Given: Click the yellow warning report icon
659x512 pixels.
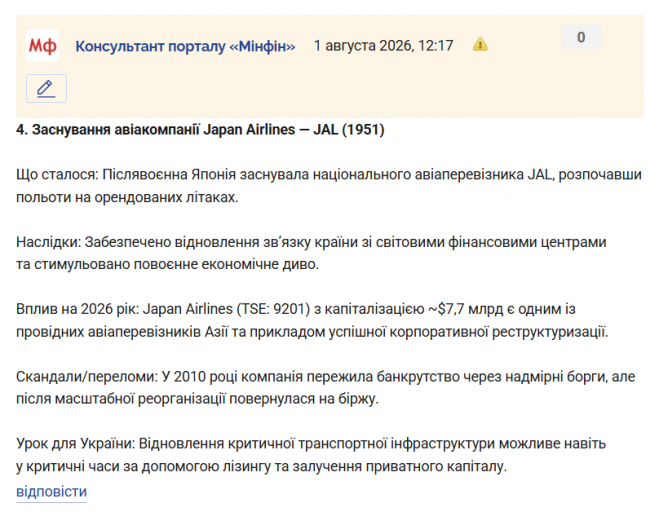Looking at the screenshot, I should (480, 44).
